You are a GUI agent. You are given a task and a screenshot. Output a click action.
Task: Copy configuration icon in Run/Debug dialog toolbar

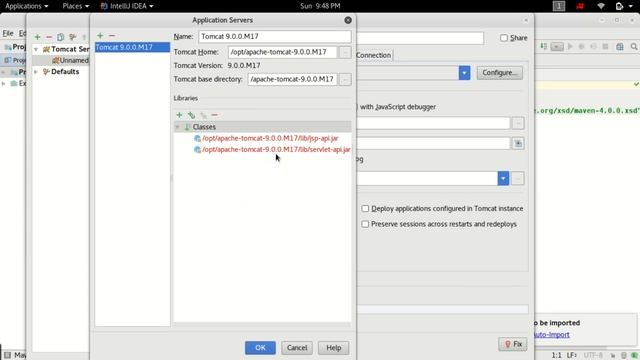[60, 37]
